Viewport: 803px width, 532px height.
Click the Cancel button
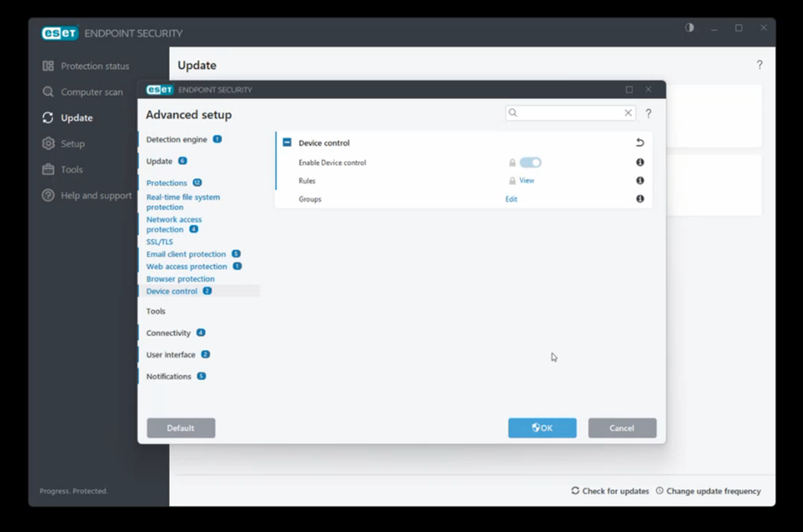(x=622, y=428)
